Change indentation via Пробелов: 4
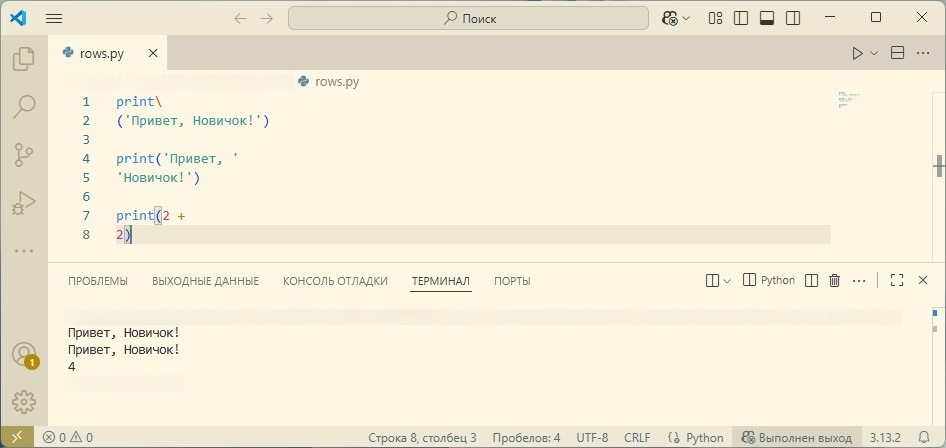This screenshot has height=448, width=946. [x=526, y=438]
